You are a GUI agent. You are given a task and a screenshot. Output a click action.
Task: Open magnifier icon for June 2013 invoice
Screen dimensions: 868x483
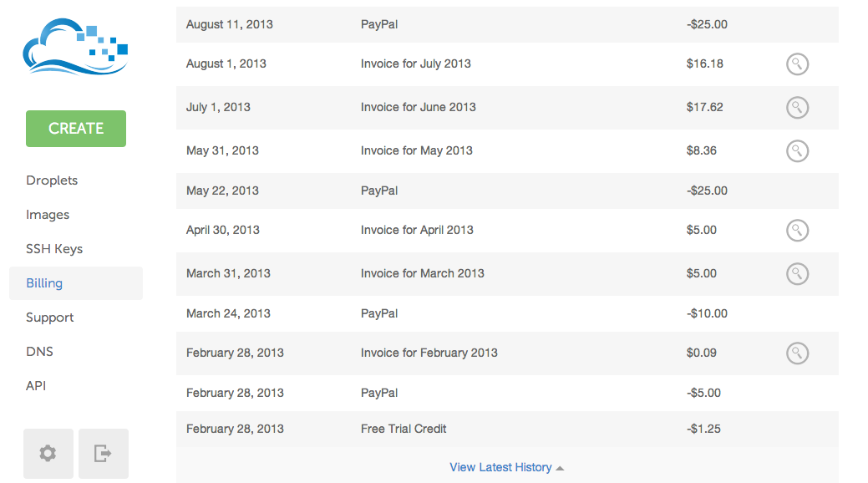(797, 107)
